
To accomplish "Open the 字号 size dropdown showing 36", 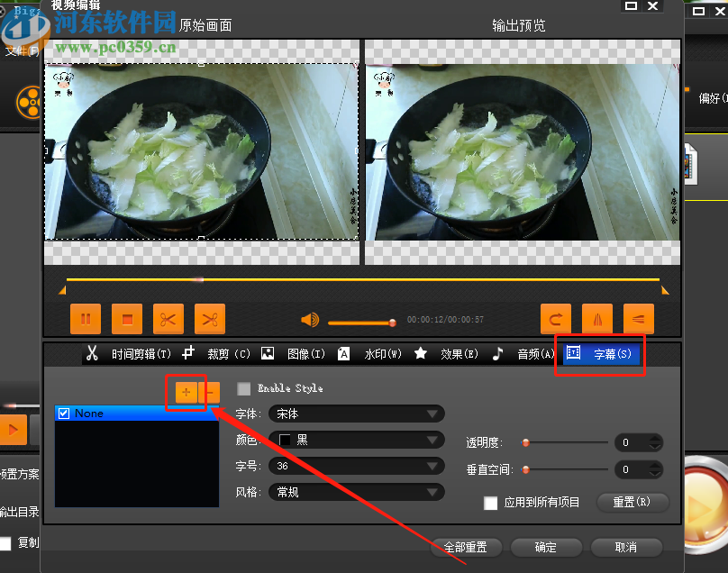I will 356,466.
